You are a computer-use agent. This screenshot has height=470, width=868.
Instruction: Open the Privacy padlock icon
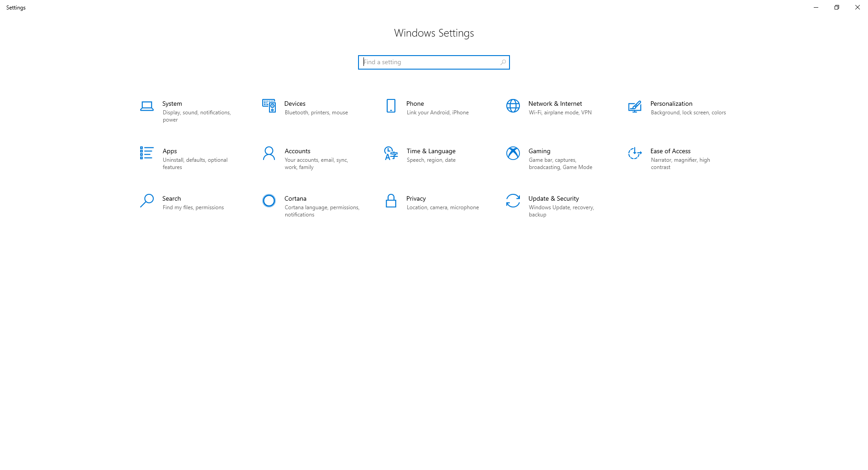[391, 201]
